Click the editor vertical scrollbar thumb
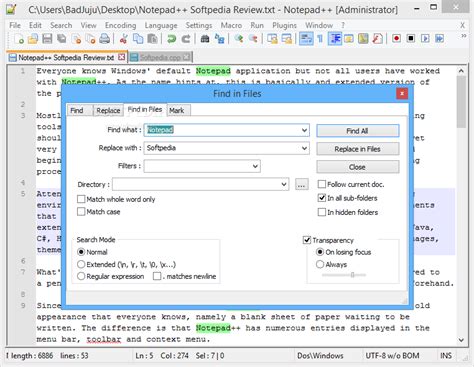The width and height of the screenshot is (474, 367). 461,102
